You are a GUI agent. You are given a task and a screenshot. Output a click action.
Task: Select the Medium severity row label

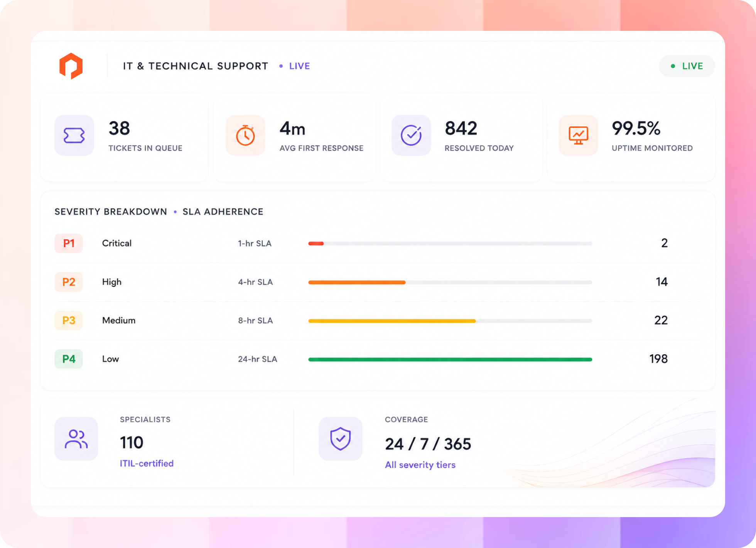(119, 320)
